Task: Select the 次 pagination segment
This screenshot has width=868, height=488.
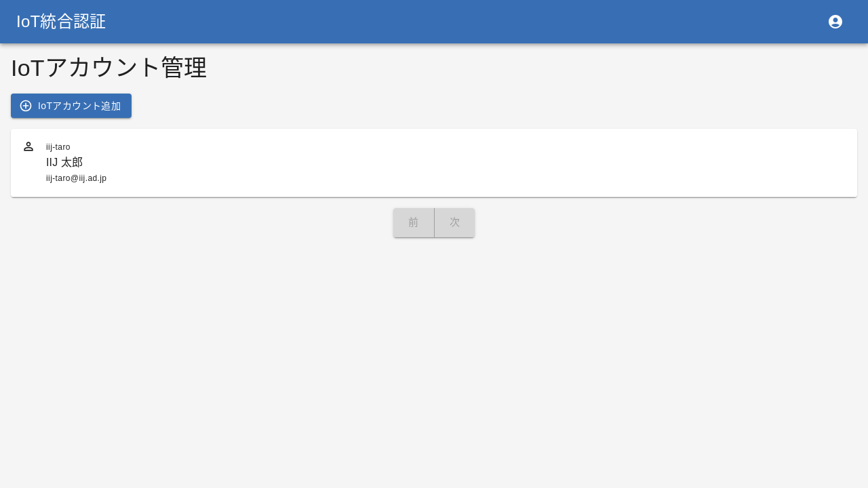Action: click(454, 222)
